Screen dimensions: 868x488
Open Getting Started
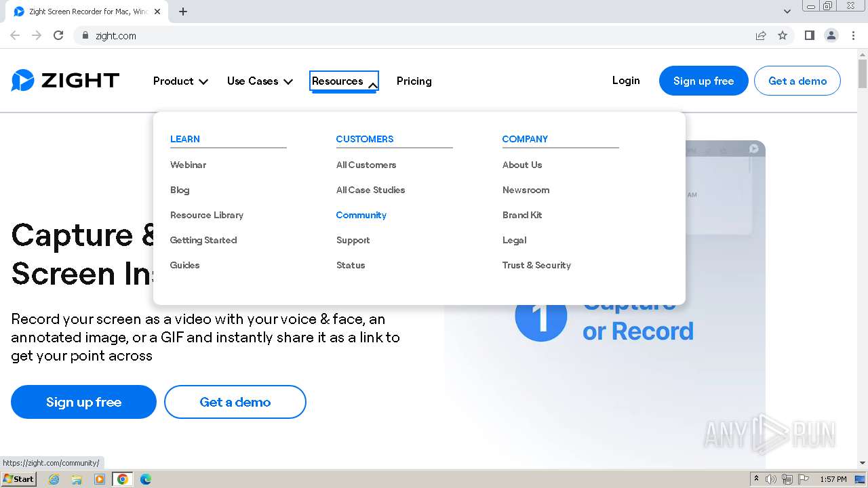(203, 240)
